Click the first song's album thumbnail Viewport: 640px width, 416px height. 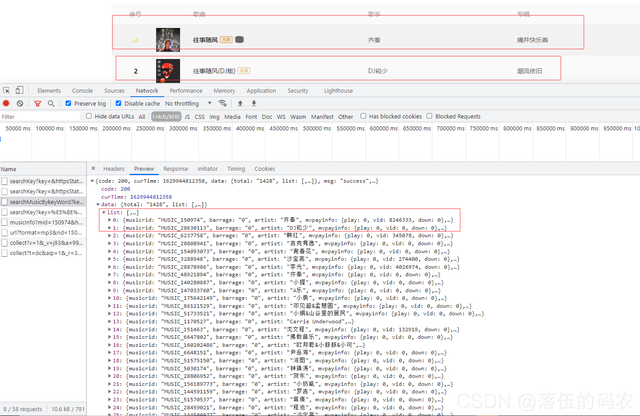click(167, 39)
